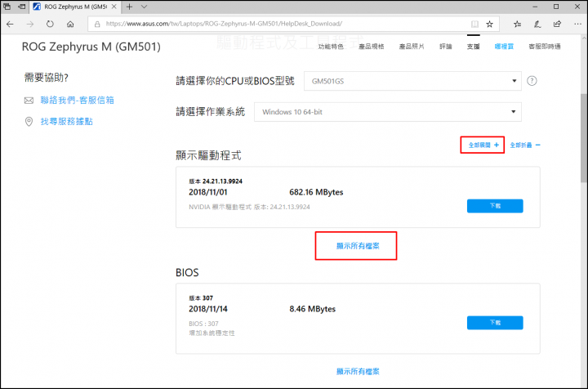Open the browser more options menu
The width and height of the screenshot is (588, 389).
pos(577,24)
